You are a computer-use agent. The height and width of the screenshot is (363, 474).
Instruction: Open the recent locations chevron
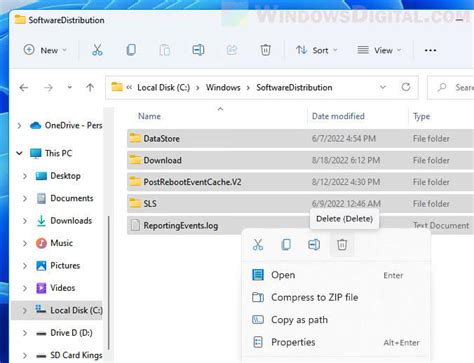point(69,87)
